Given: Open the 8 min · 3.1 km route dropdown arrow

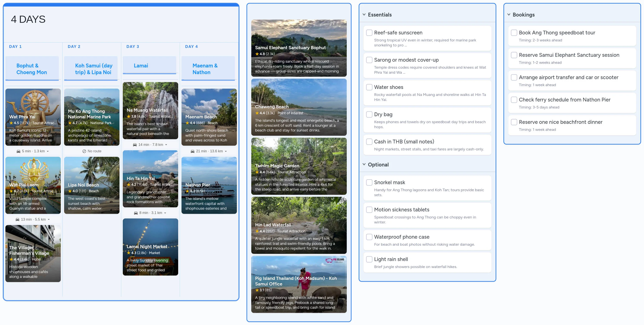Looking at the screenshot, I should [x=165, y=213].
